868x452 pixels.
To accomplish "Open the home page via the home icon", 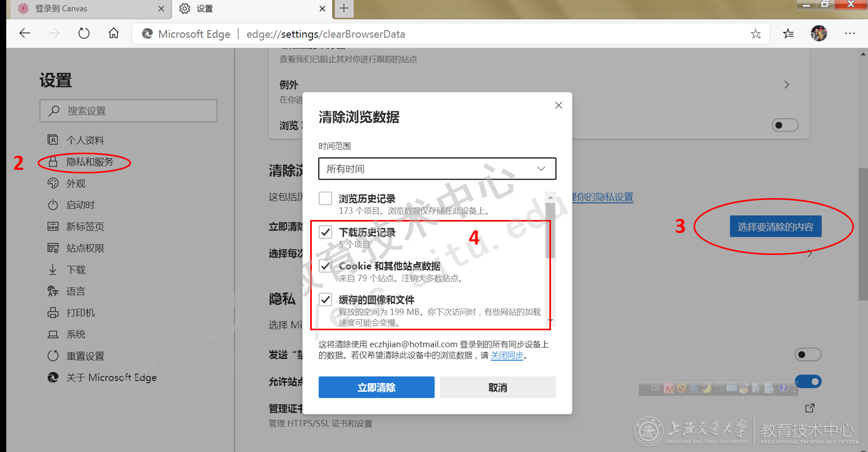I will [113, 33].
